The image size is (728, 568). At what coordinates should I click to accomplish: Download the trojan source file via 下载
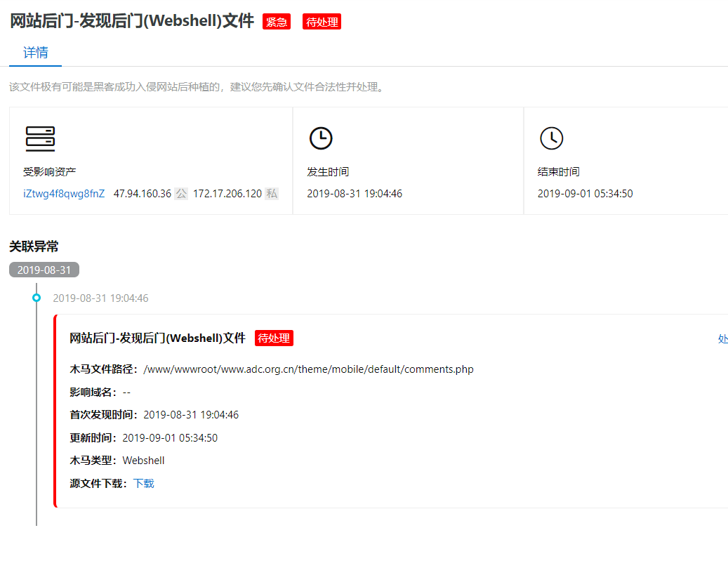coord(143,484)
